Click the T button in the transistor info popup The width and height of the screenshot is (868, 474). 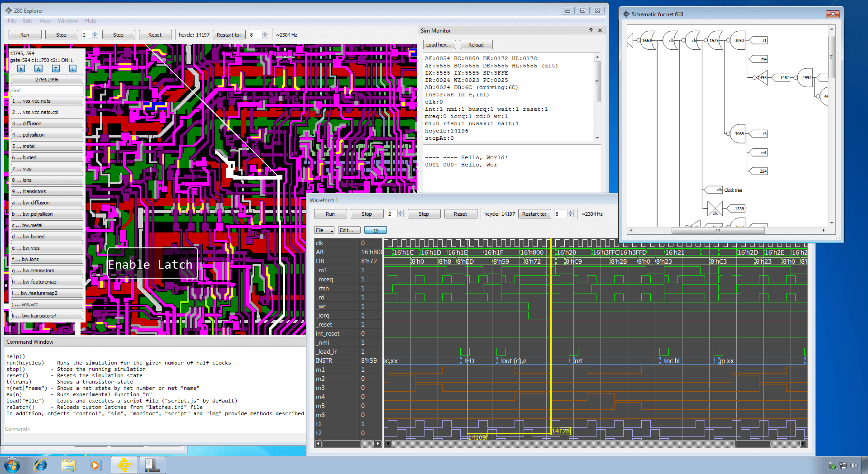55,69
